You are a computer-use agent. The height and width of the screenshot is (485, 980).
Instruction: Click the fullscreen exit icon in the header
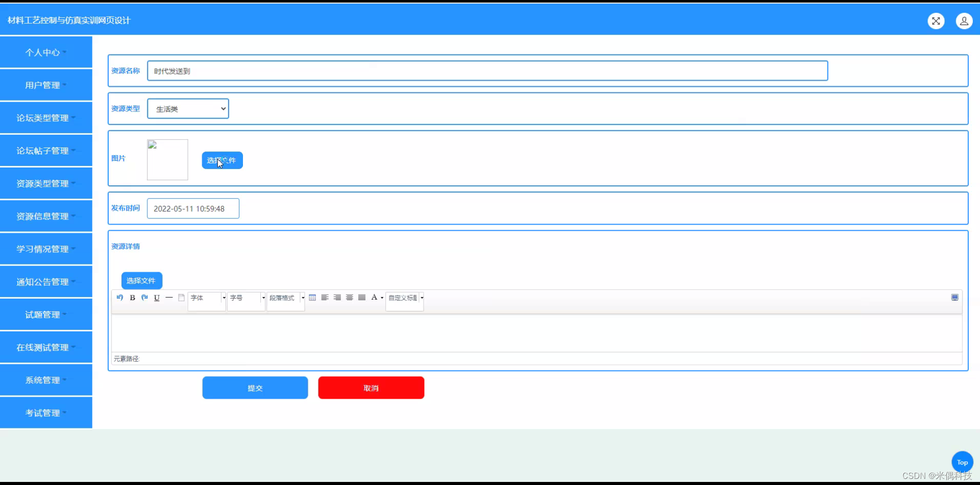936,21
